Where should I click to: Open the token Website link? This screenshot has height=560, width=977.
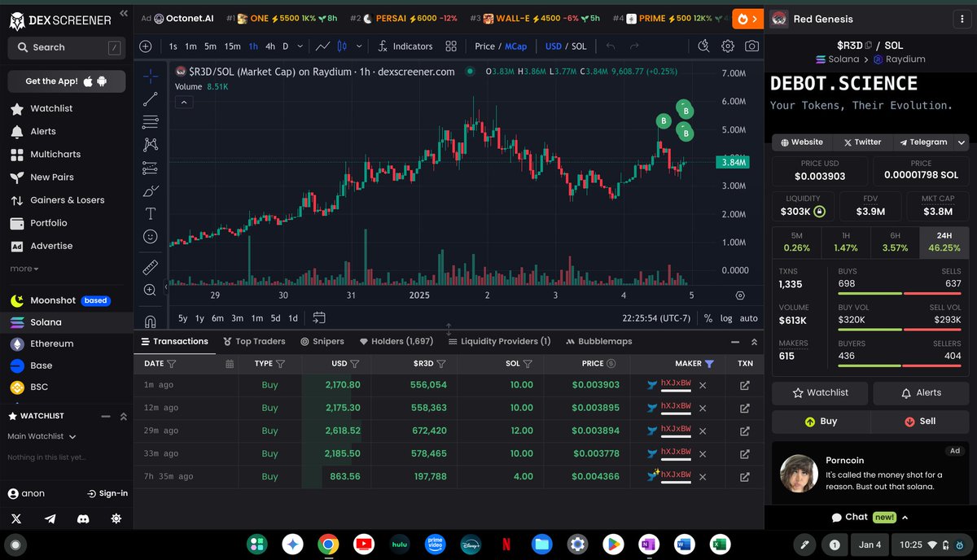click(801, 142)
